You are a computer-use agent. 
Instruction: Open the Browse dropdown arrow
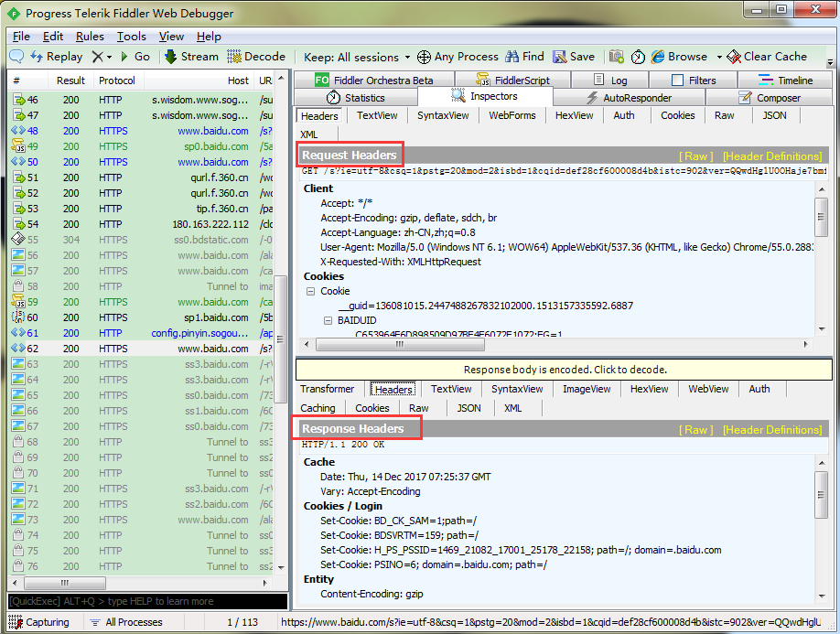pos(719,57)
